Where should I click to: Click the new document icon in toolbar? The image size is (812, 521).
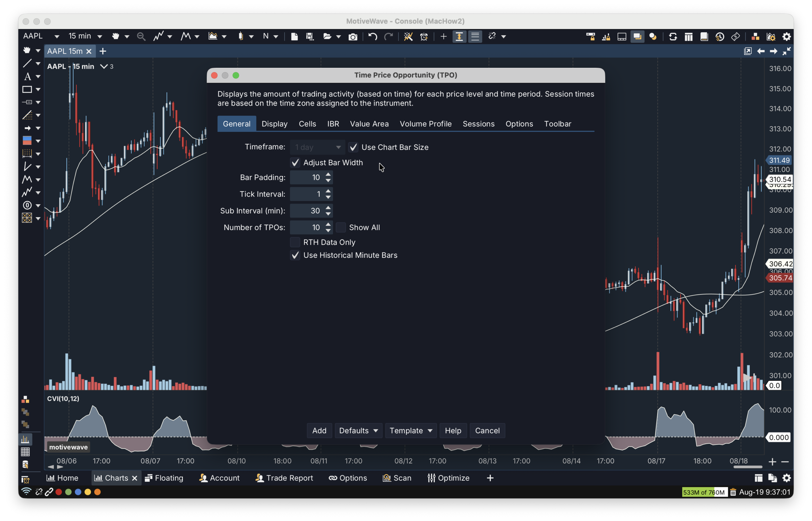294,36
